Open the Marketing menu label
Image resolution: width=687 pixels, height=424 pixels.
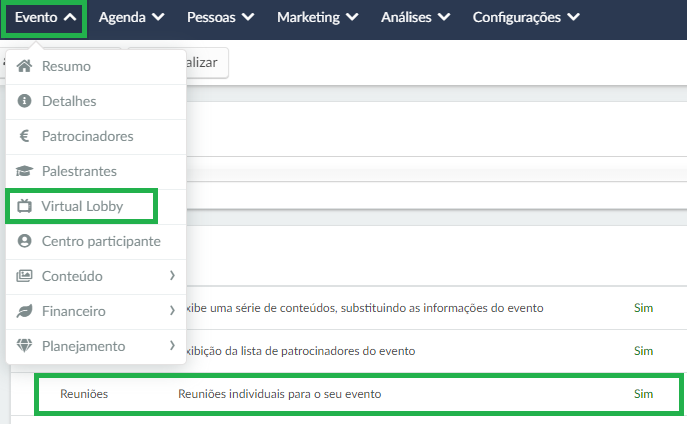[308, 18]
